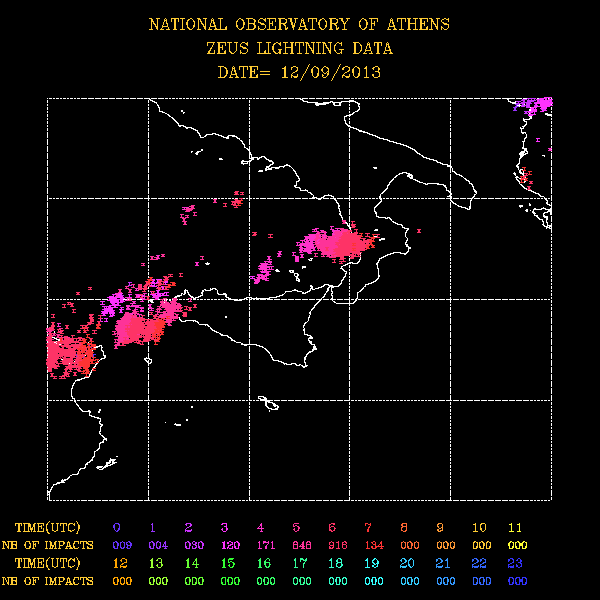The image size is (600, 600).
Task: Select the yellow hour '11' legend label
Action: [x=515, y=528]
